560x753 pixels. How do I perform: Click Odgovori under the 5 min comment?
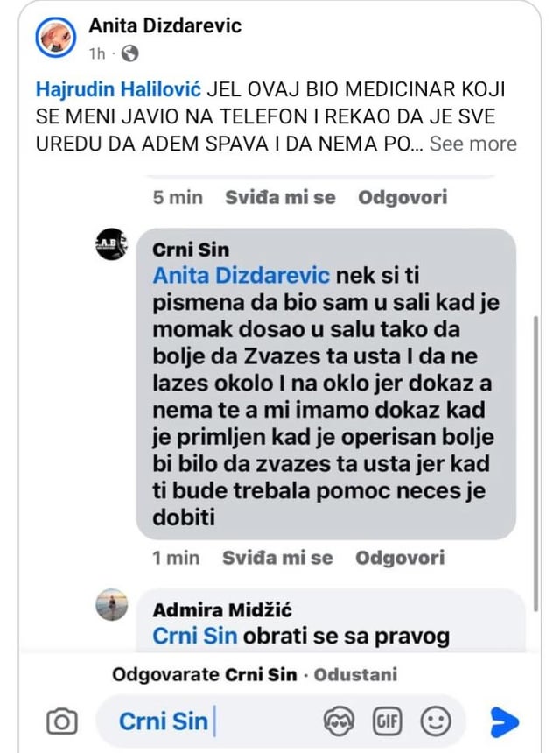click(x=402, y=197)
